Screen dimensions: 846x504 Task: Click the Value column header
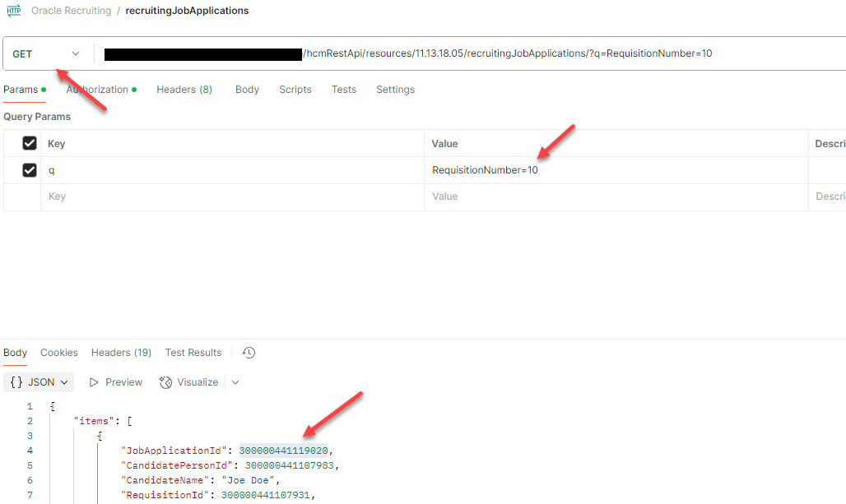click(x=444, y=143)
